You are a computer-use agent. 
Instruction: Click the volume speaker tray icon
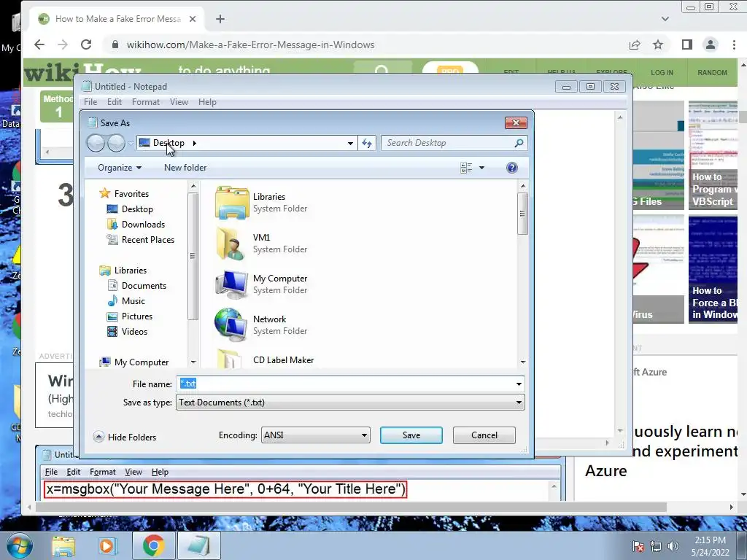coord(673,546)
